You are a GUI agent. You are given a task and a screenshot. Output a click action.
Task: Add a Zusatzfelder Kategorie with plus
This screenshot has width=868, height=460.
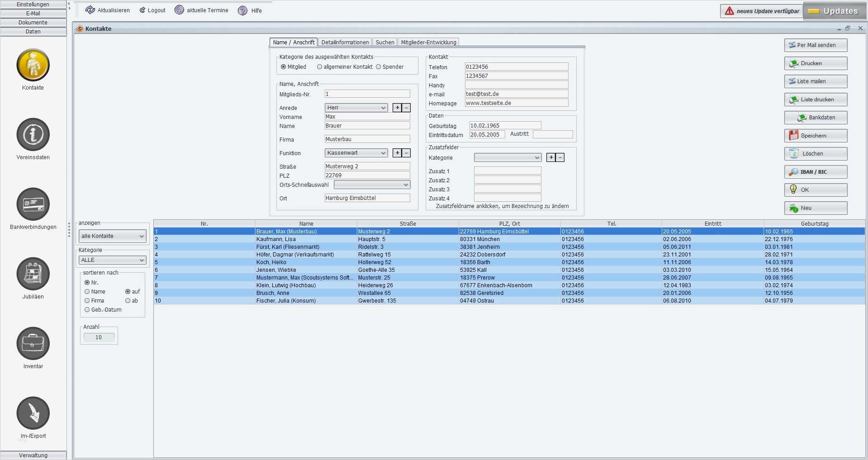[x=551, y=157]
